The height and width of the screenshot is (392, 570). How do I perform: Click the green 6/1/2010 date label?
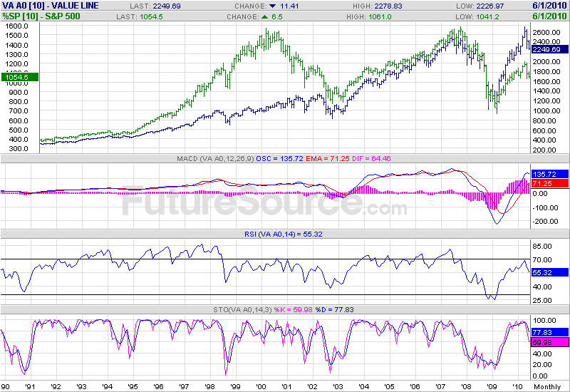point(549,16)
